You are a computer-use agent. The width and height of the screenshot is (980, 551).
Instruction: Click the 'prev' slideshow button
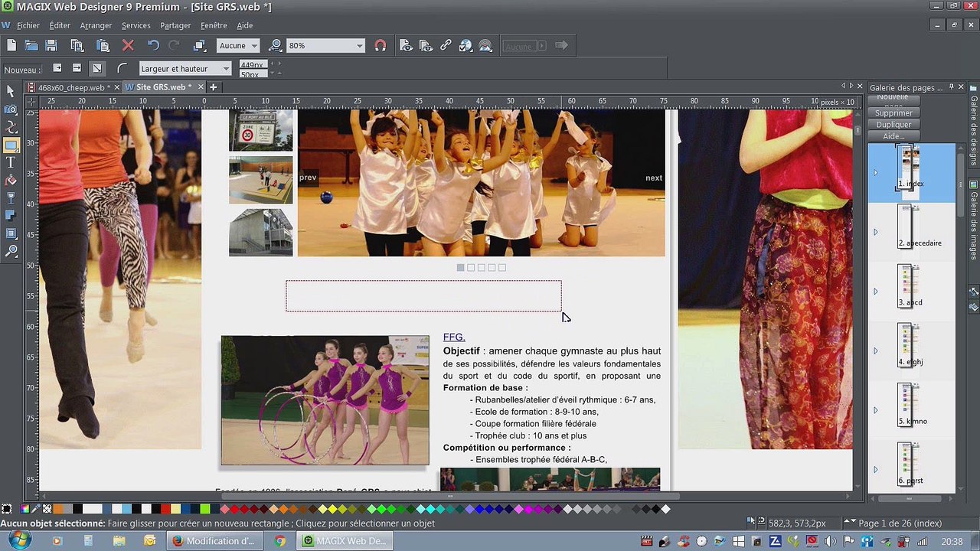point(308,178)
